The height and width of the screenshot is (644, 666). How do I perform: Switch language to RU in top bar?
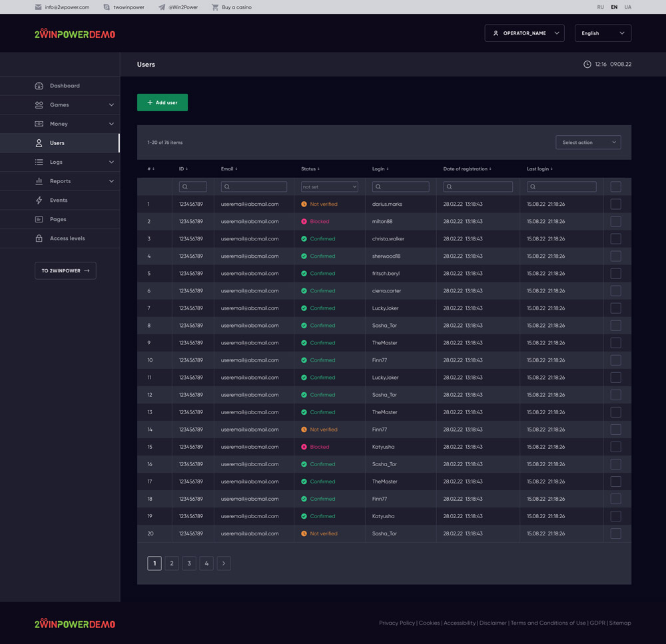[600, 7]
